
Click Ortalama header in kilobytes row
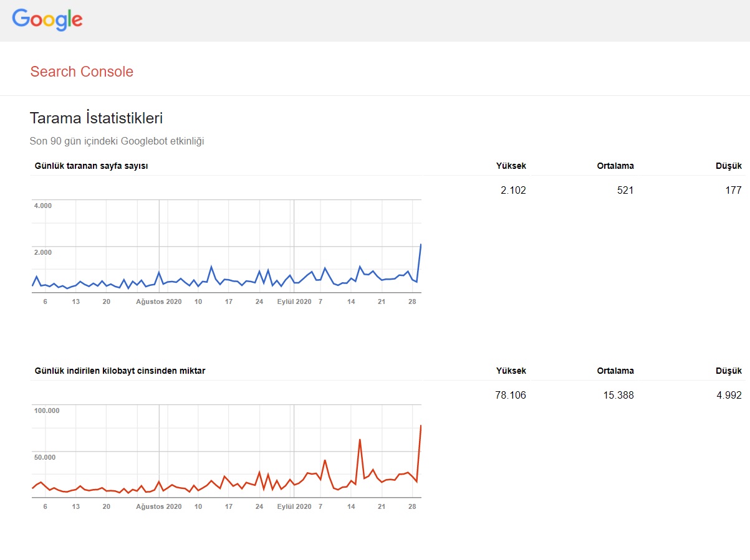pos(615,371)
